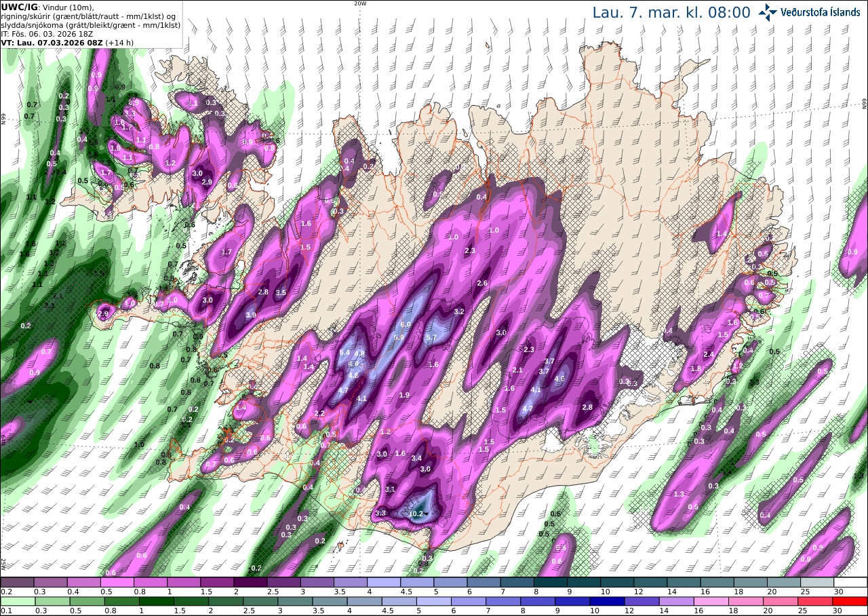Pick the darkest purple 2 snow scale swatch
The height and width of the screenshot is (616, 868).
250,581
